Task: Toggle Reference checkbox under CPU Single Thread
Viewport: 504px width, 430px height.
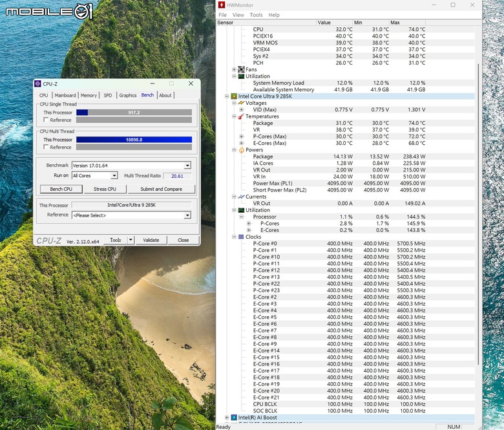Action: click(46, 120)
